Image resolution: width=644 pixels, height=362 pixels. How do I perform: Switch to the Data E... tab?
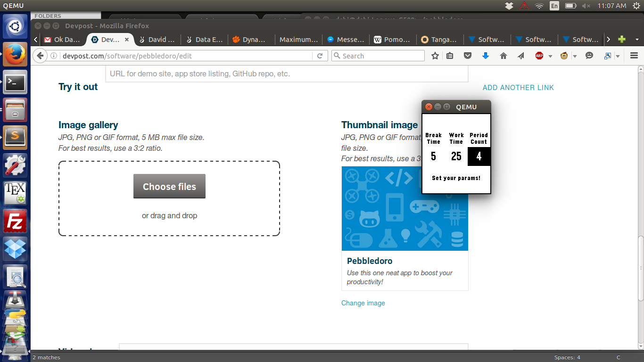coord(205,40)
